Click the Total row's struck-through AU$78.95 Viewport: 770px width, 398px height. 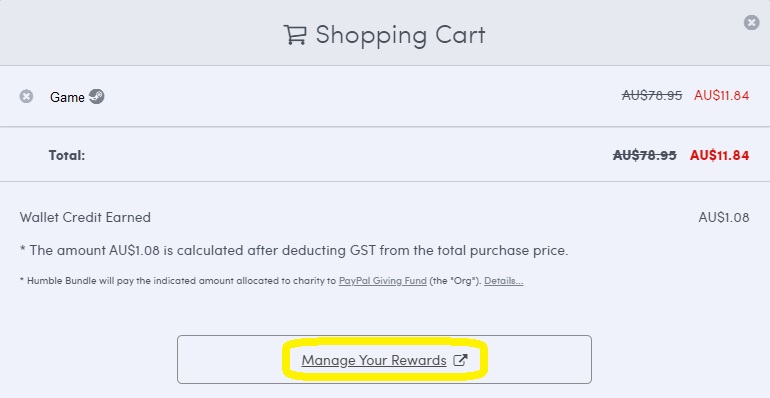pos(644,155)
